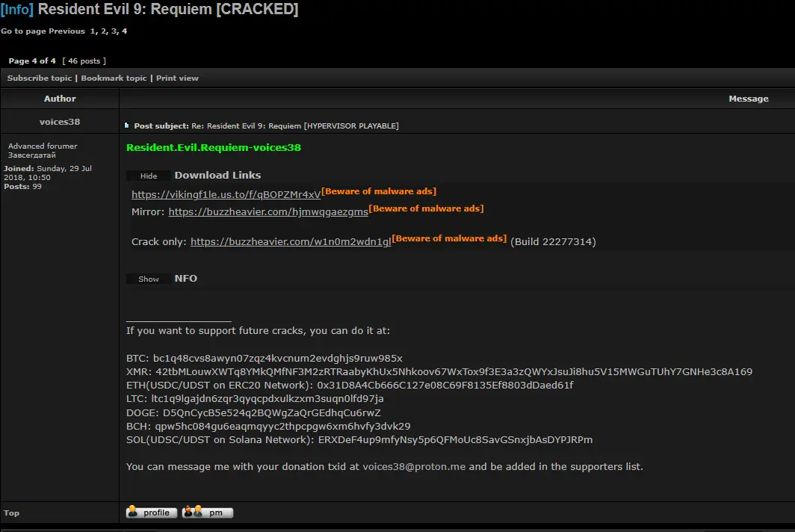Click the DOGE donation address line
Screen dimensions: 795x532
click(x=253, y=412)
